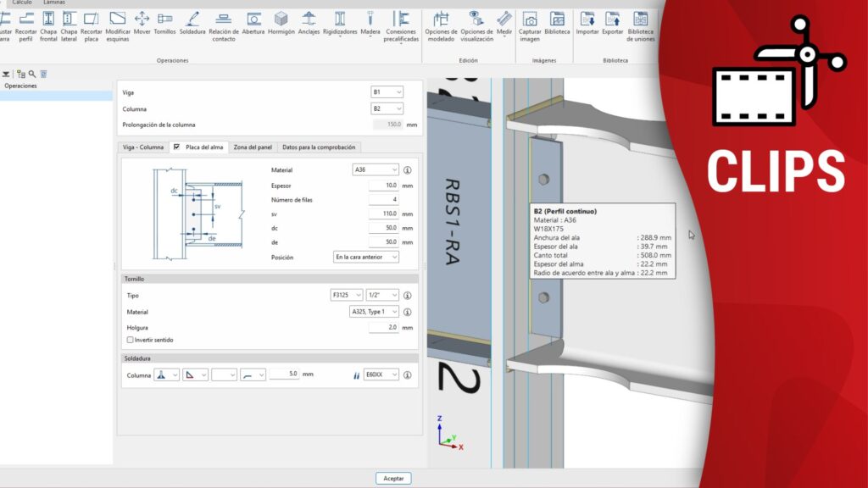This screenshot has height=488, width=868.
Task: Open the Viga B1 dropdown
Action: click(387, 91)
